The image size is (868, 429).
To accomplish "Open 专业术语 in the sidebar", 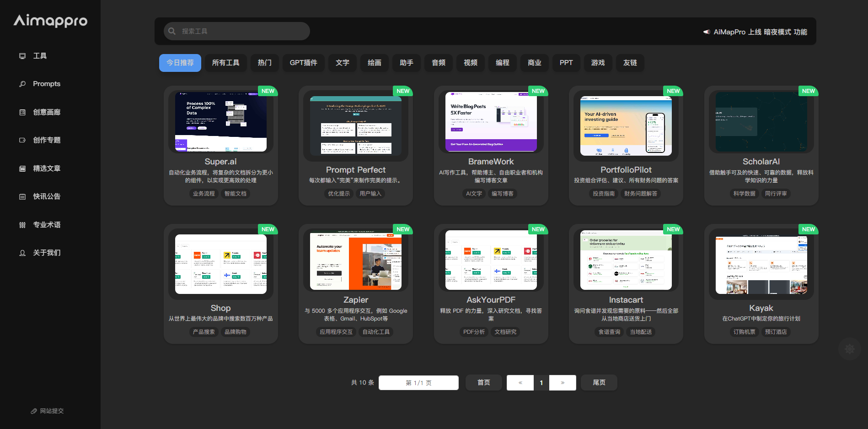I will 46,225.
